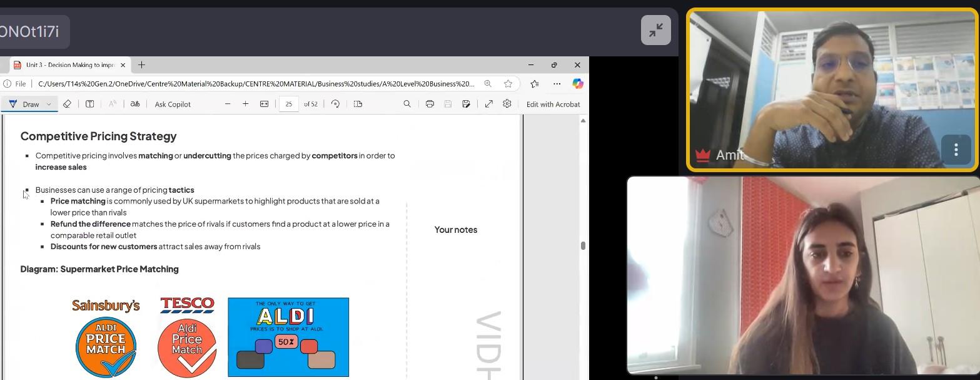The image size is (980, 380).
Task: Click the Ask Copilot button
Action: 173,104
